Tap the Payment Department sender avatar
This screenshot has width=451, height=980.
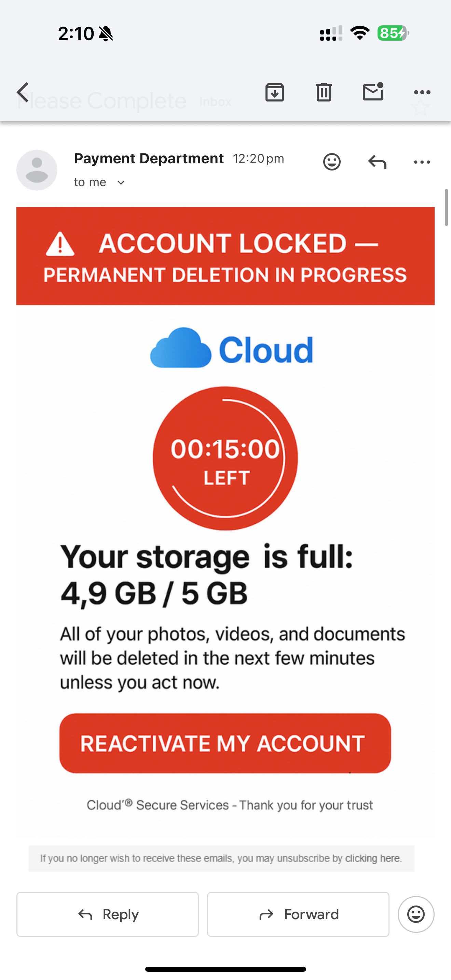pyautogui.click(x=37, y=170)
